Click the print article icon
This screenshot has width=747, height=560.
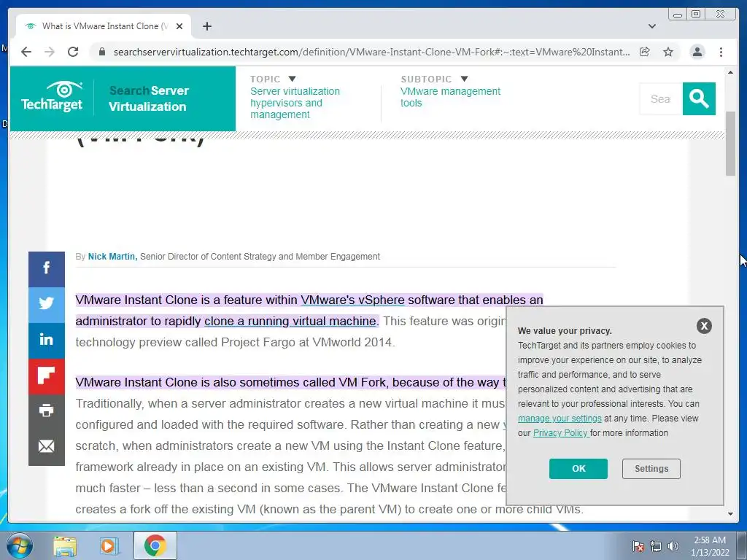click(x=46, y=411)
